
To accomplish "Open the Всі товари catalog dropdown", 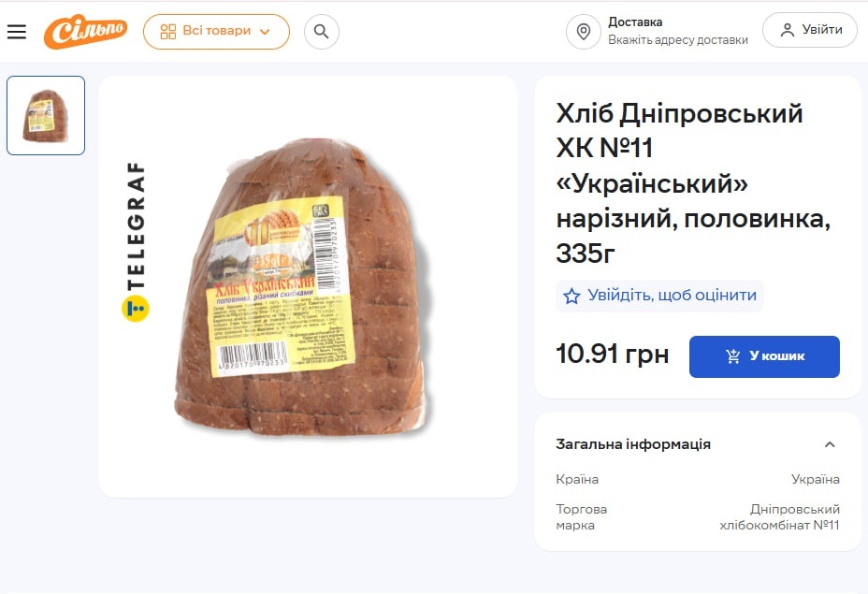I will [x=216, y=32].
